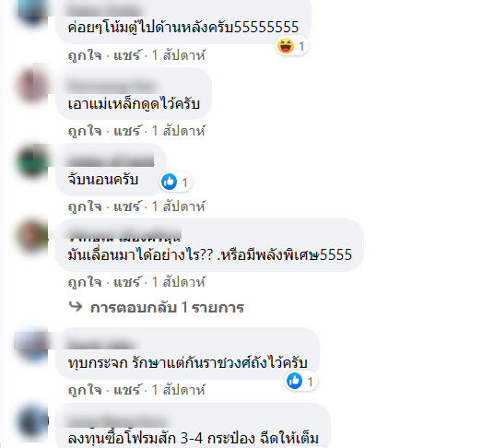Like the 'มันเลื่อนมาได้อย่างไร' comment
The width and height of the screenshot is (494, 448).
click(x=85, y=282)
